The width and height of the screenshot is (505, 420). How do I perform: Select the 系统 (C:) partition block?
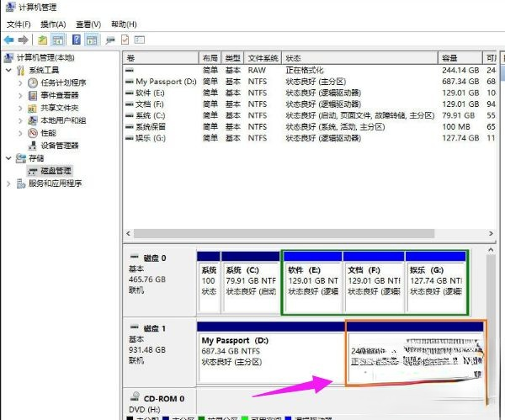pos(251,283)
